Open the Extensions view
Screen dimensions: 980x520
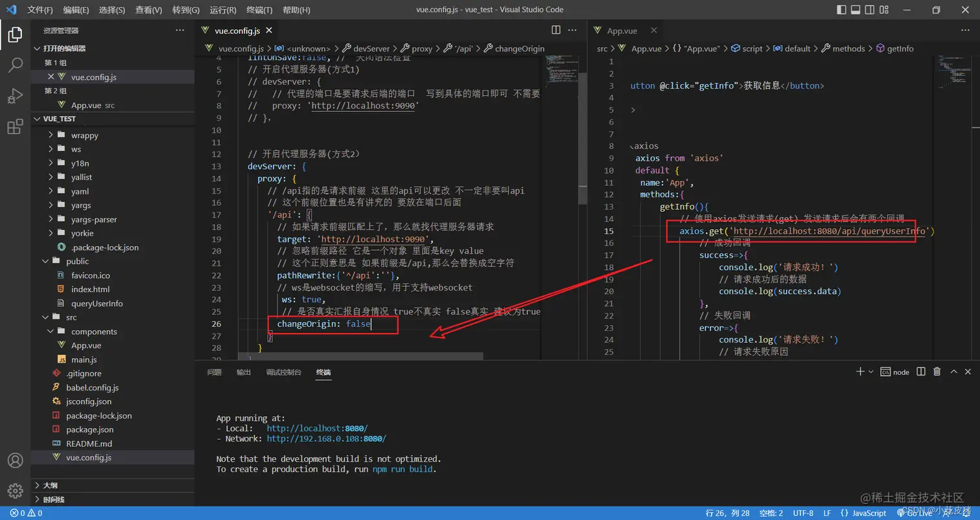15,126
